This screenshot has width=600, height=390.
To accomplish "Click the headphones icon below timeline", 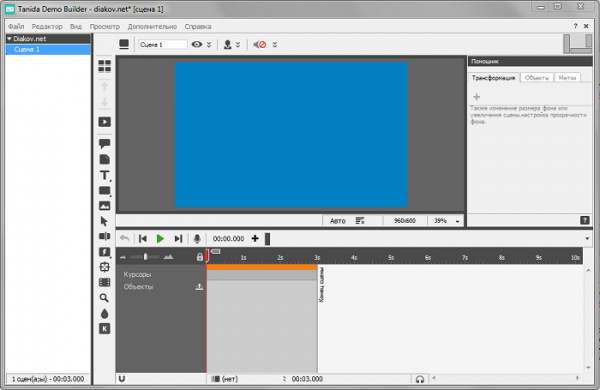I will [x=420, y=379].
